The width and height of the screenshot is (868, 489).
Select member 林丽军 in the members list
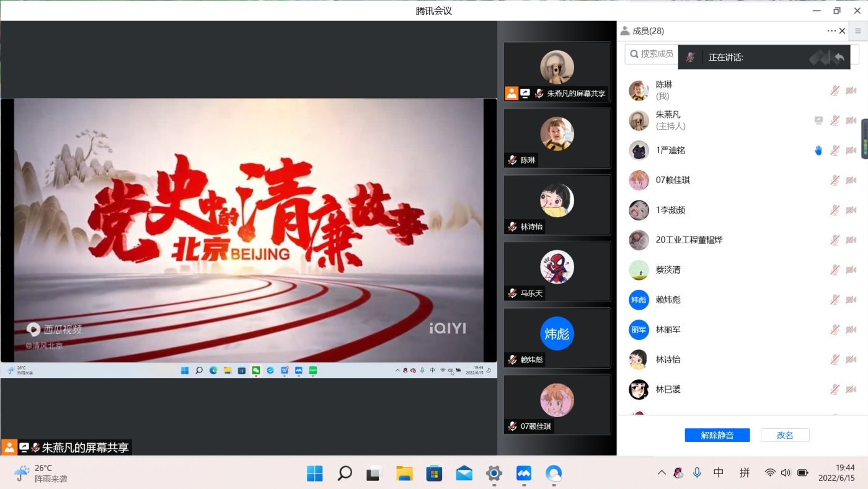668,330
